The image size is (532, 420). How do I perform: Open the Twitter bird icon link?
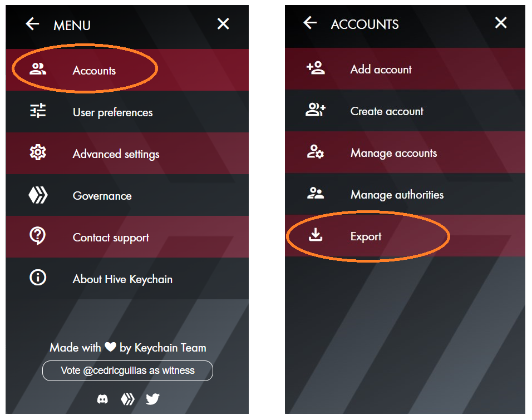click(x=152, y=399)
